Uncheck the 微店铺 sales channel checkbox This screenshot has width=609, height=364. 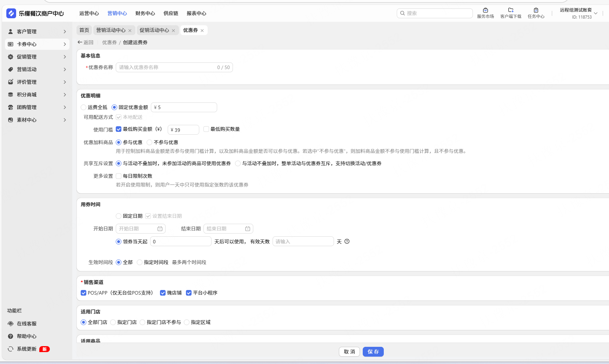[163, 293]
